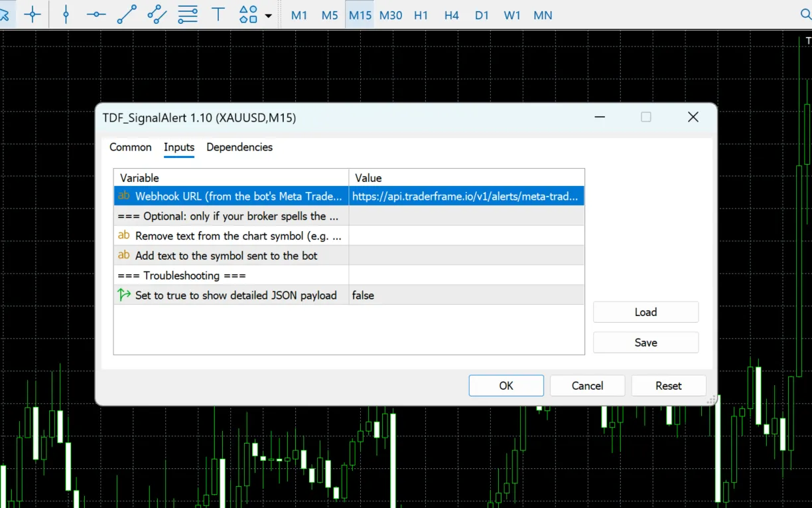This screenshot has width=812, height=508.
Task: Select the M15 timeframe button
Action: coord(360,15)
